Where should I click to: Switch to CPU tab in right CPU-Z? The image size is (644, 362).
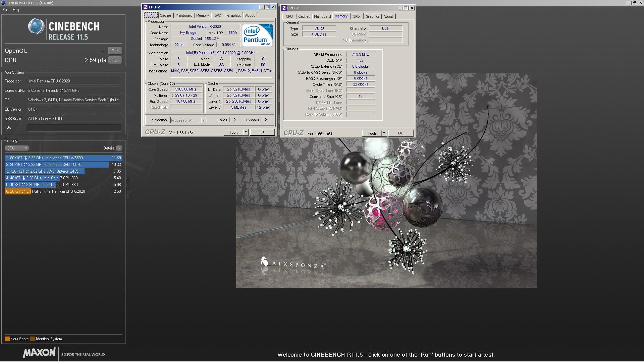[289, 16]
